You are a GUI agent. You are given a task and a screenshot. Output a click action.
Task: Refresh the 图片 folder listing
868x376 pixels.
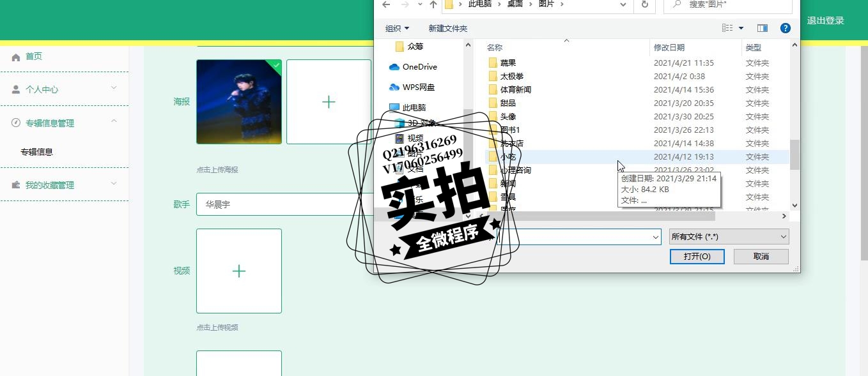tap(644, 4)
